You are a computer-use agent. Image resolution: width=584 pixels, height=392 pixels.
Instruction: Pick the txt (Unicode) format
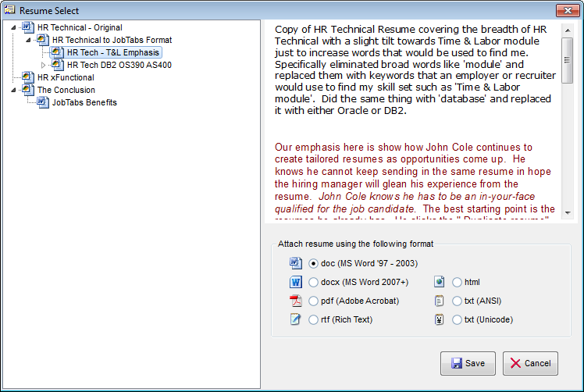pyautogui.click(x=457, y=319)
